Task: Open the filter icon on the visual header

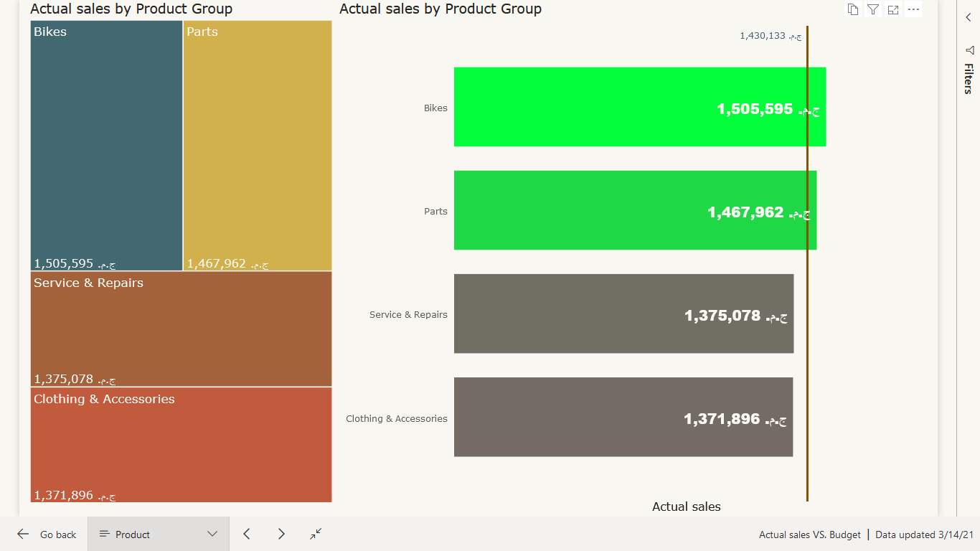Action: click(873, 9)
